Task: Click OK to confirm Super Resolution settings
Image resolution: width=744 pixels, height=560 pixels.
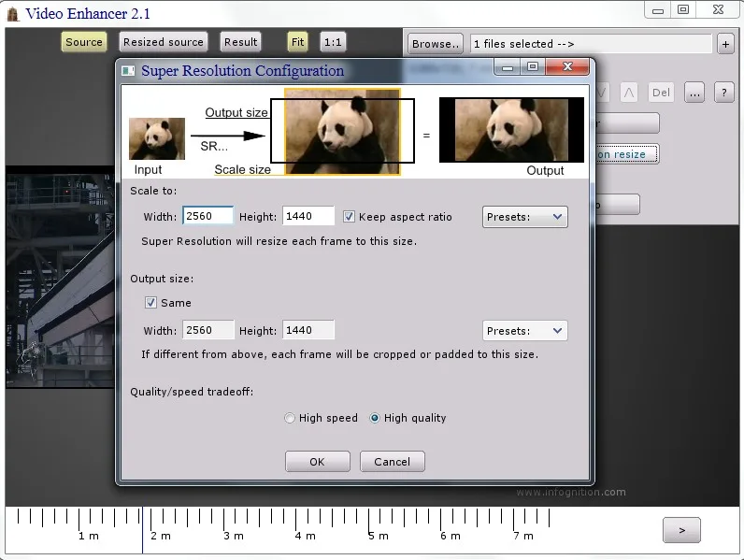Action: [318, 462]
